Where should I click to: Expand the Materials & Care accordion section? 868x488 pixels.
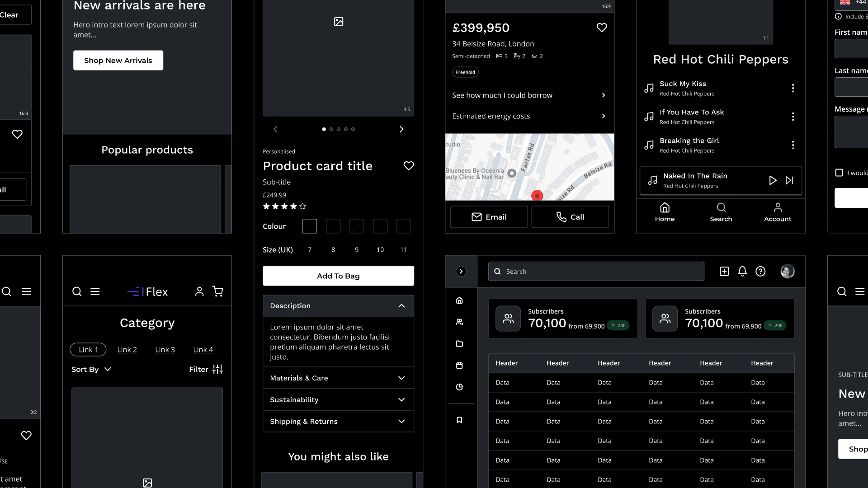(x=338, y=378)
